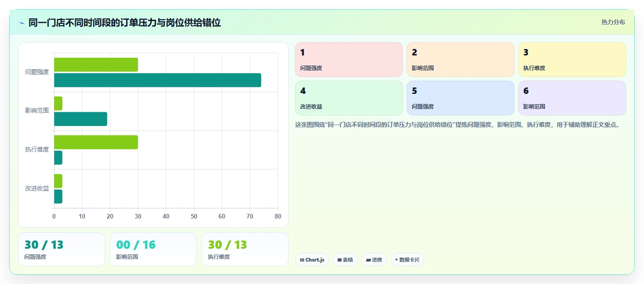Click the 进度 tag pill
644x284 pixels.
pos(374,260)
